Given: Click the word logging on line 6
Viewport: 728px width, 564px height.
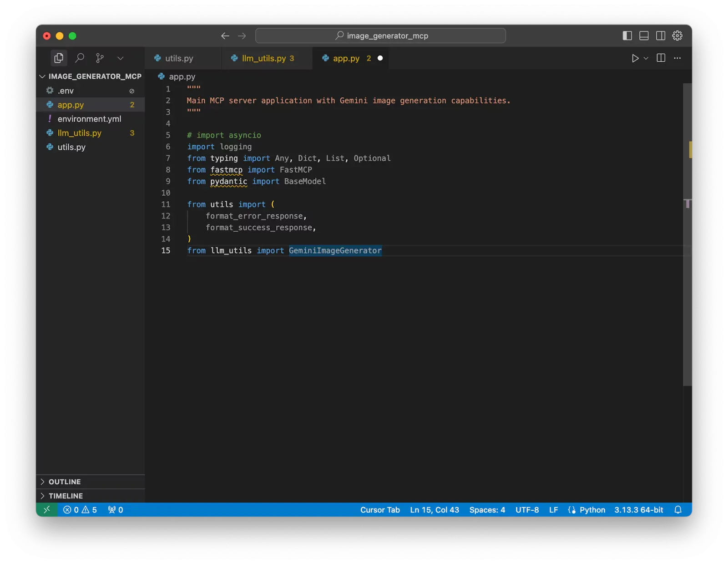Looking at the screenshot, I should pos(236,147).
